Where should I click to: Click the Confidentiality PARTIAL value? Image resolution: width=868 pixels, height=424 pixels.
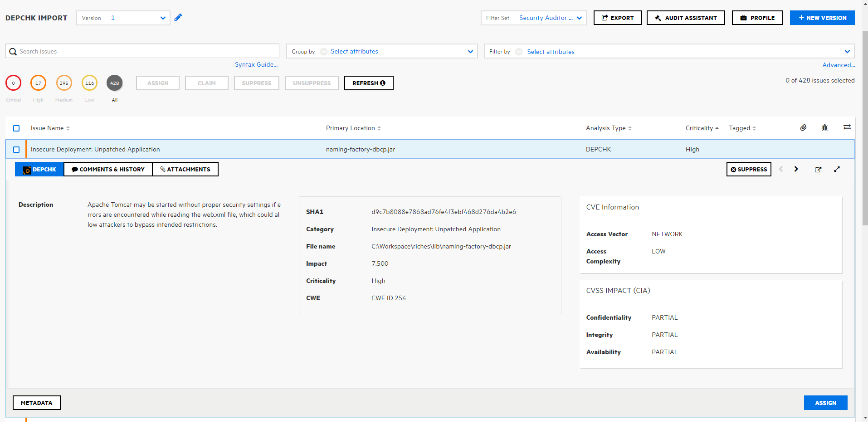click(665, 317)
